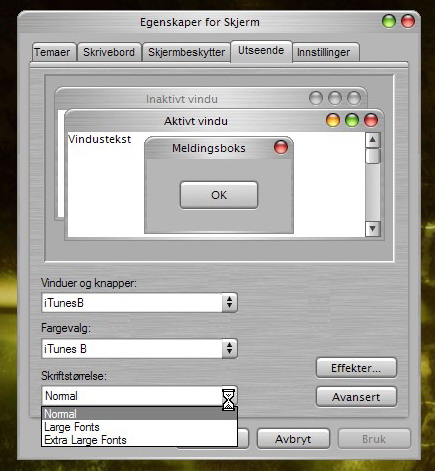Click the orange button on Aktivt vindu
The image size is (435, 471).
tap(333, 120)
